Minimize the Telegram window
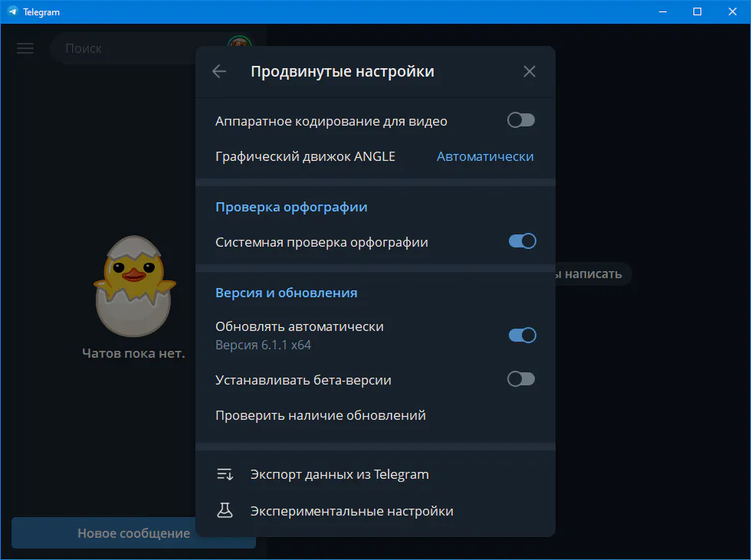The width and height of the screenshot is (751, 560). pos(662,11)
